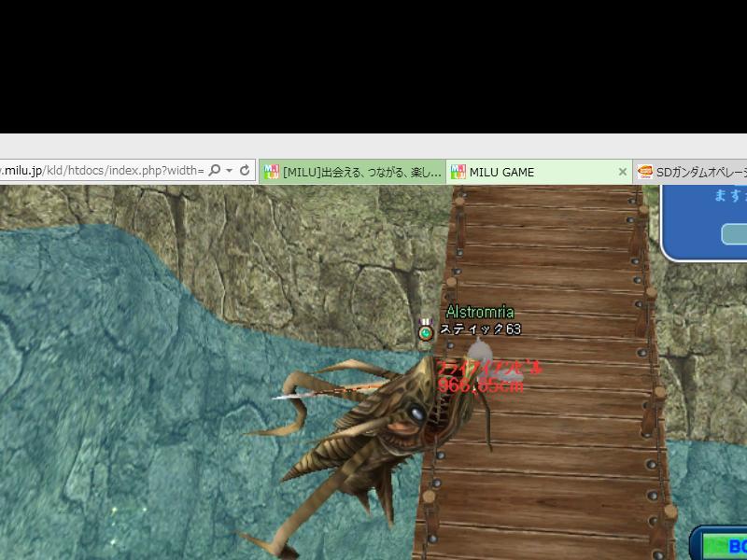The width and height of the screenshot is (747, 560).
Task: Open the address bar autocomplete dropdown arrow
Action: [x=230, y=171]
